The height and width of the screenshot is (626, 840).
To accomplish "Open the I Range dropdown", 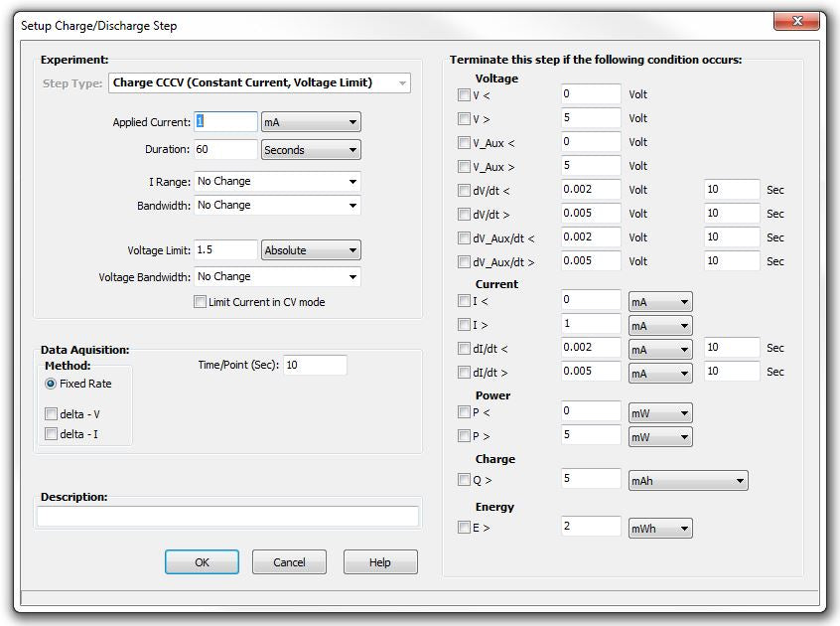I will [277, 182].
